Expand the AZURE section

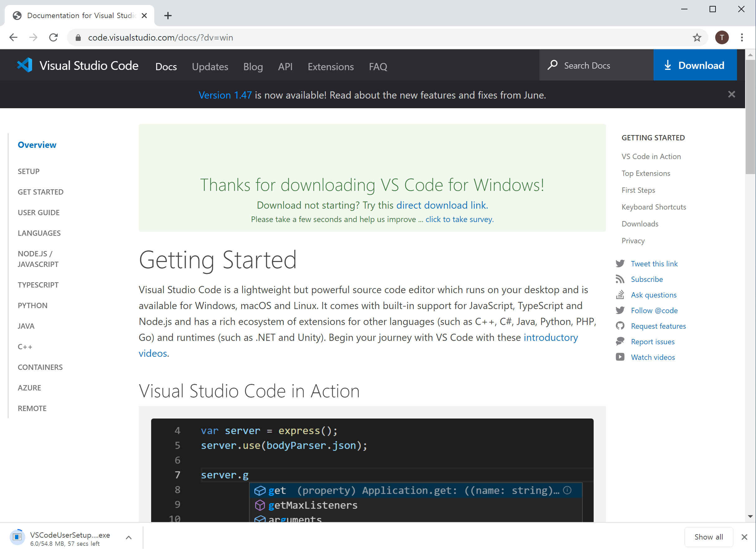click(x=29, y=388)
